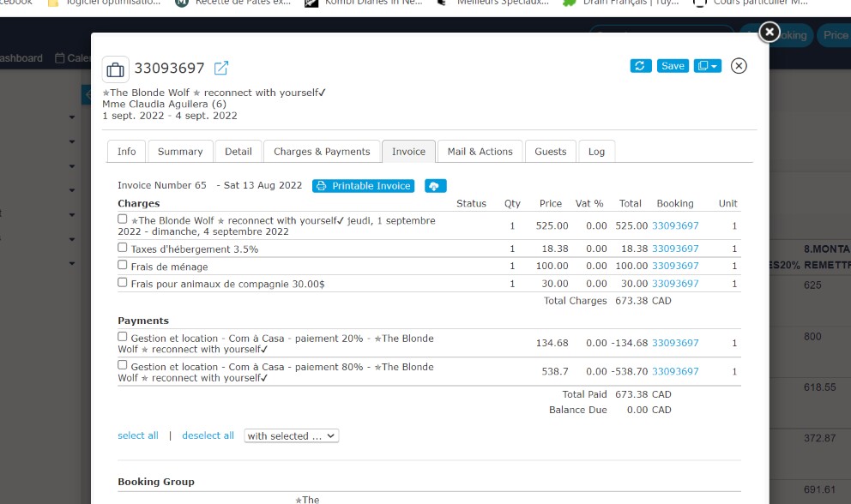Expand the first background sidebar arrow
The height and width of the screenshot is (504, 851).
pyautogui.click(x=72, y=117)
